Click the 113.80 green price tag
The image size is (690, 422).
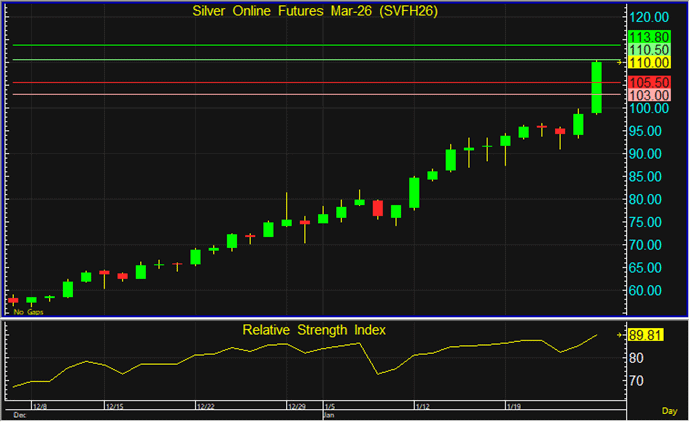pyautogui.click(x=649, y=36)
